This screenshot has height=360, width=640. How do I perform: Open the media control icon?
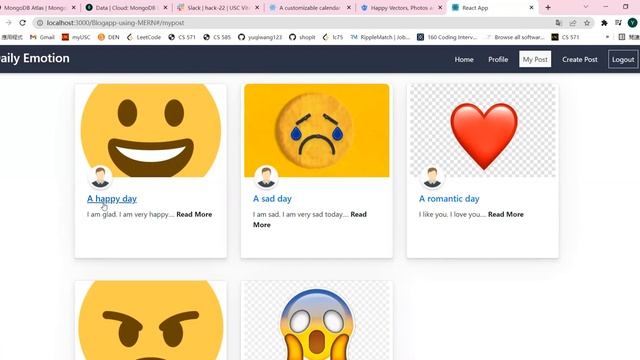pyautogui.click(x=618, y=23)
